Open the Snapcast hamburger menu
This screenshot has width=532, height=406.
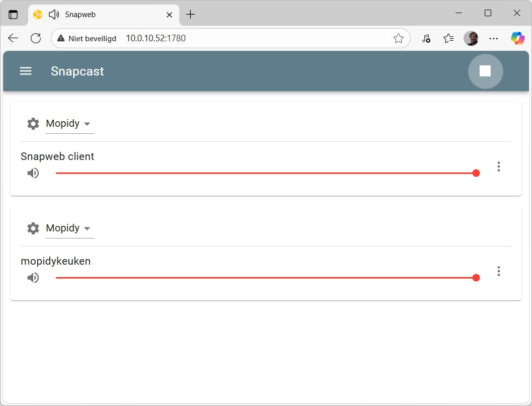pos(26,71)
